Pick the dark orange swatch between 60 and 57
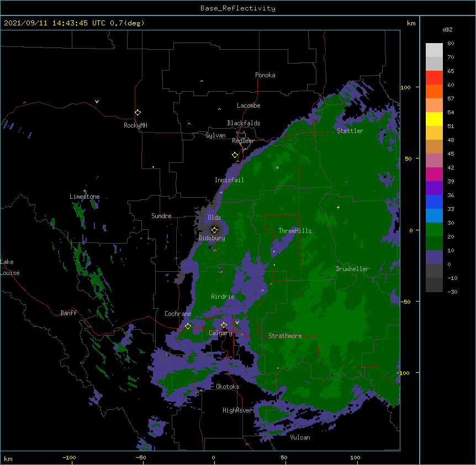 click(434, 91)
